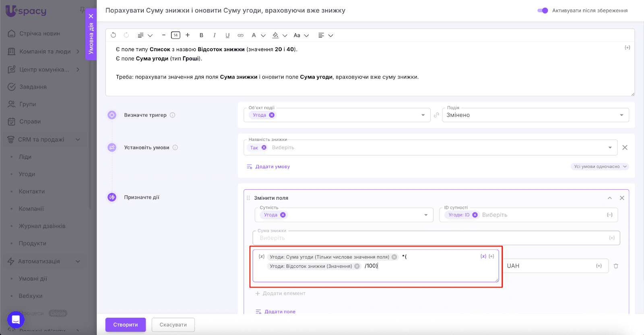Click the Додати умову link
Viewport: 644px width, 335px height.
click(272, 167)
